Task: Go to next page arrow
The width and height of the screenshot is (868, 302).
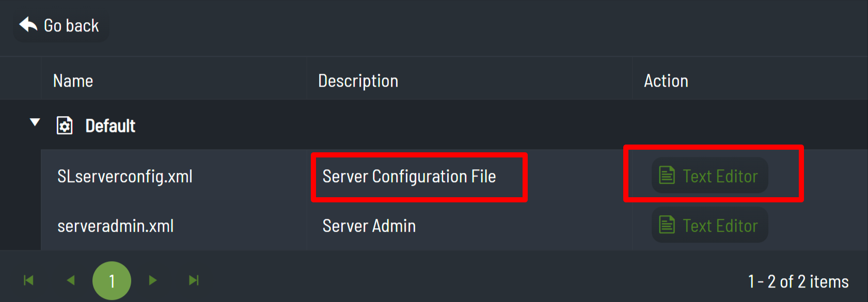Action: point(153,280)
